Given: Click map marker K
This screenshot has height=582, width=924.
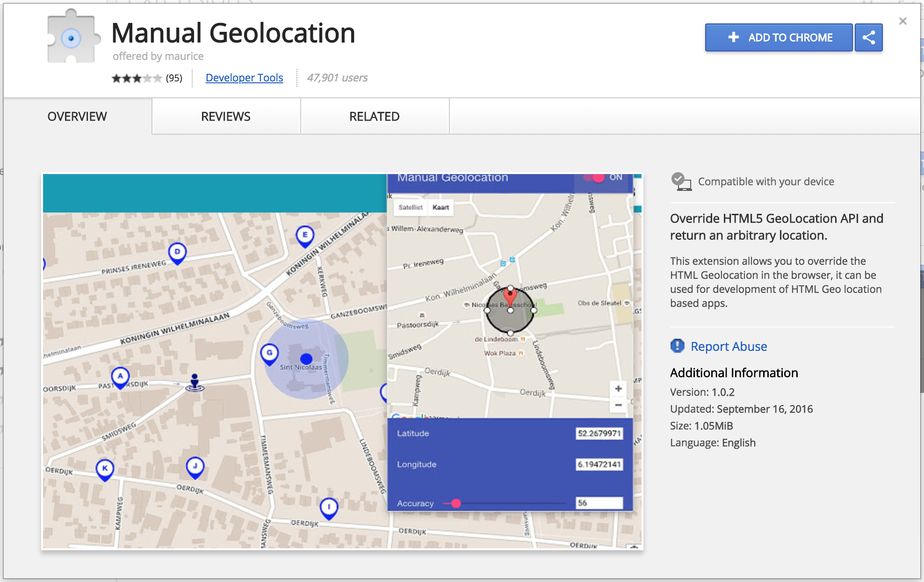Looking at the screenshot, I should click(x=105, y=469).
